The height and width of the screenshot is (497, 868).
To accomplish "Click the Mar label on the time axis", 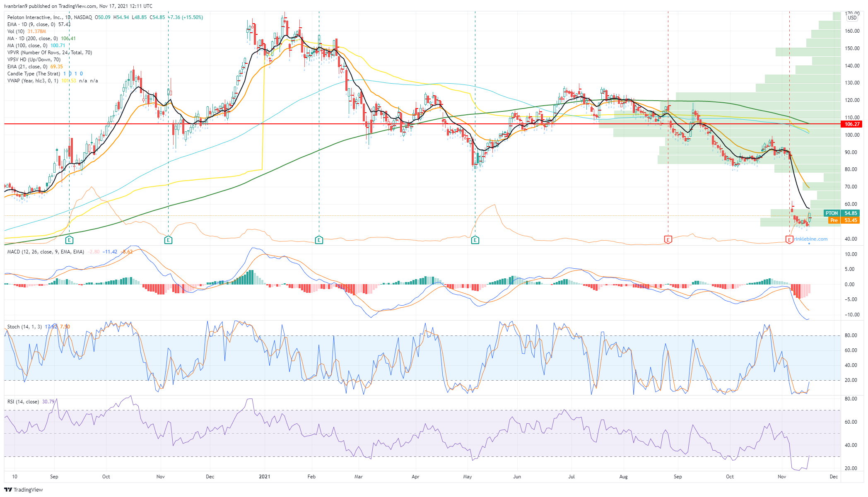I will tap(359, 477).
